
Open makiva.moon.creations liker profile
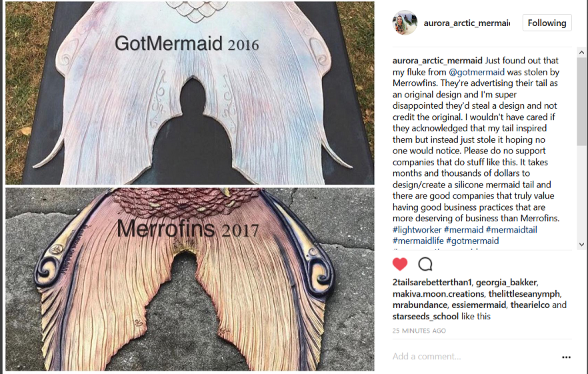pyautogui.click(x=439, y=294)
